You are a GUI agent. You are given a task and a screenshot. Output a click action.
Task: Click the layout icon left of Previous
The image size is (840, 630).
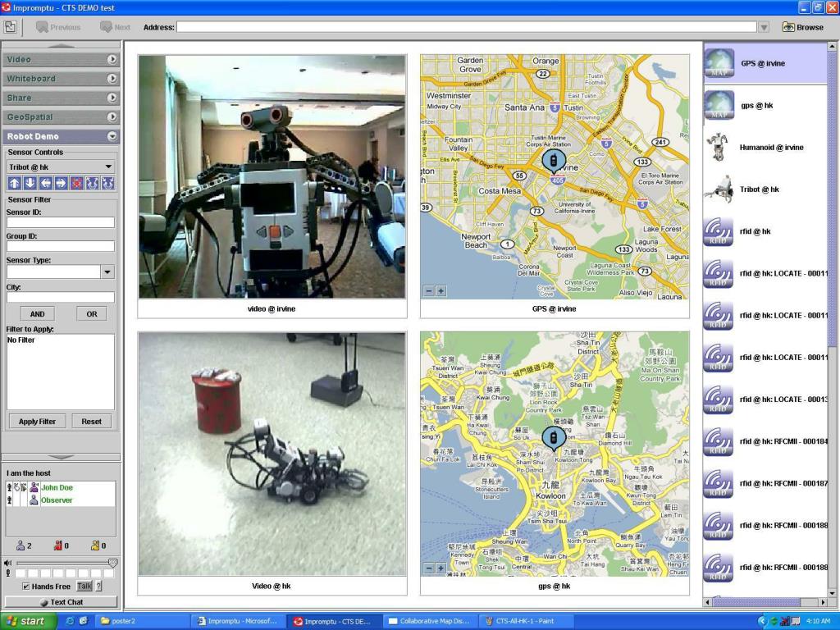10,27
